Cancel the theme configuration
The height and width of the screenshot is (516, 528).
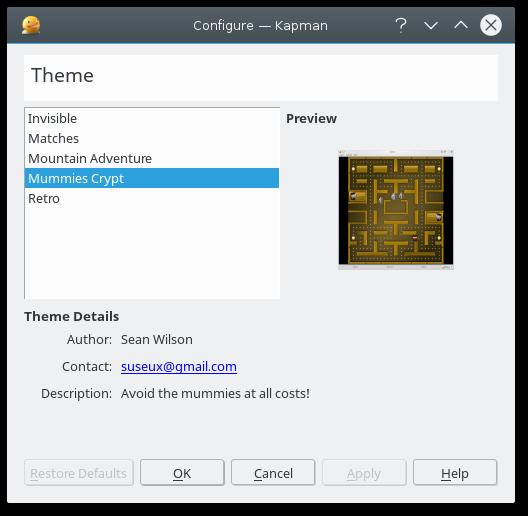coord(273,473)
